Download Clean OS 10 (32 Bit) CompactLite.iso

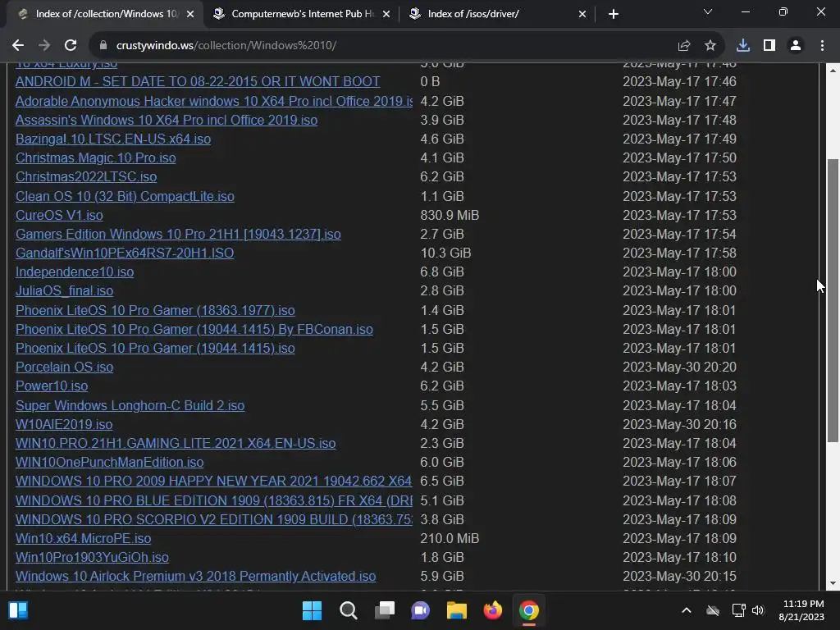125,196
